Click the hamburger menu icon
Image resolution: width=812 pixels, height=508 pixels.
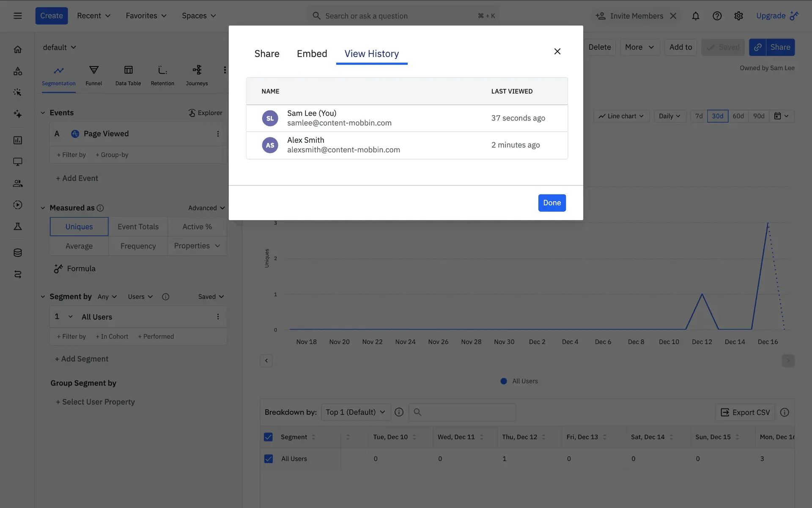coord(18,16)
